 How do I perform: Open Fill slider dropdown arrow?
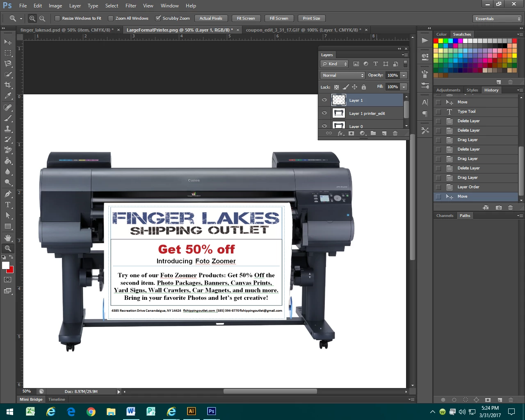[x=404, y=87]
